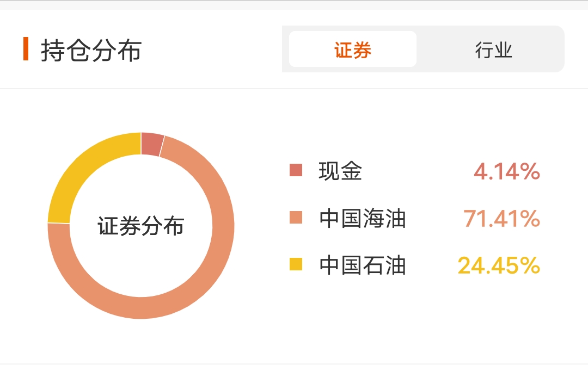The image size is (588, 365).
Task: Click the 4.14% percentage value
Action: point(507,171)
